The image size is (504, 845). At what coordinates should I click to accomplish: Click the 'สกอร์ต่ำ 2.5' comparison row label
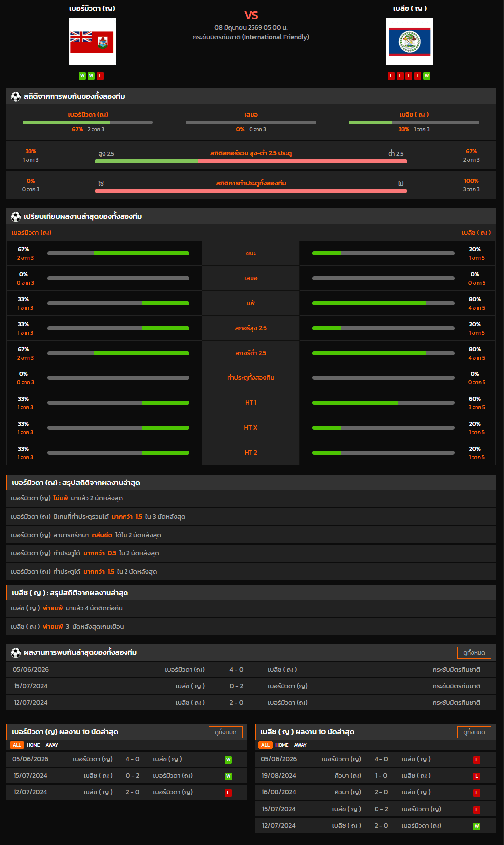tap(251, 353)
